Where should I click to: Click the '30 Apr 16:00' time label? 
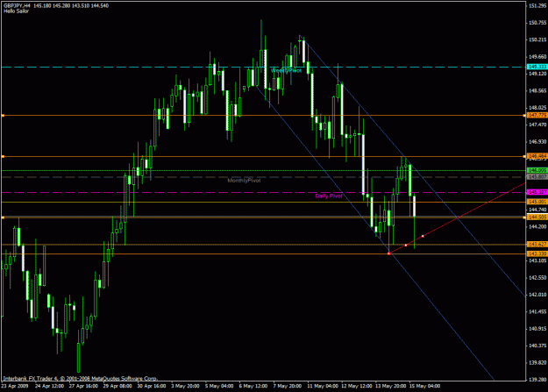pos(152,387)
